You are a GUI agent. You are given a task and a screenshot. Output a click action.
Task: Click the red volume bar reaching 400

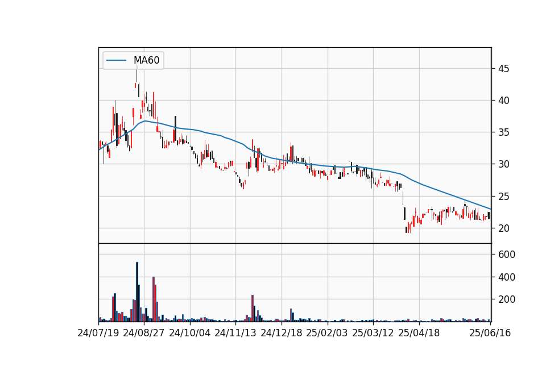coord(154,299)
